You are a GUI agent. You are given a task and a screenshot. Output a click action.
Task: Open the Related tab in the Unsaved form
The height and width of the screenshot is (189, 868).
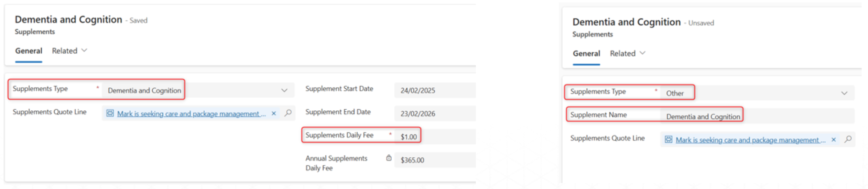622,54
